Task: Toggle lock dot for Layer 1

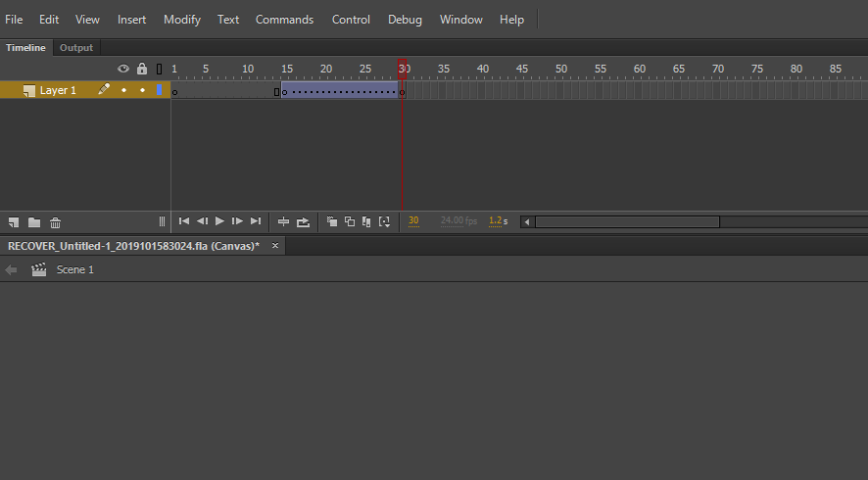Action: click(x=142, y=90)
